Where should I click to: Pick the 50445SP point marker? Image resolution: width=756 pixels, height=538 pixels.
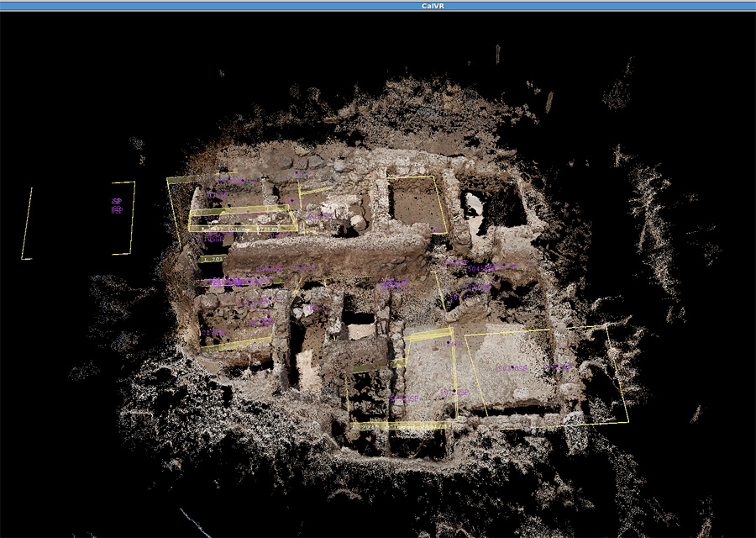click(270, 268)
